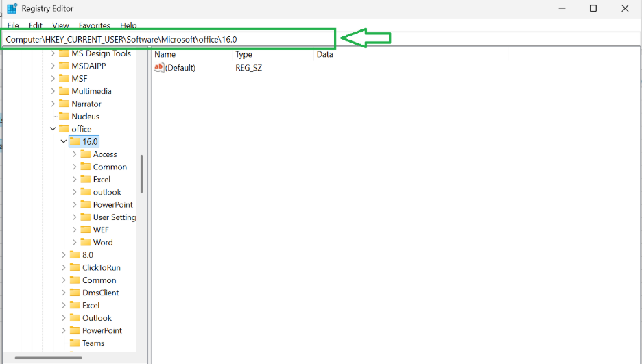The image size is (642, 364).
Task: Maximize the Registry Editor window
Action: click(x=593, y=8)
